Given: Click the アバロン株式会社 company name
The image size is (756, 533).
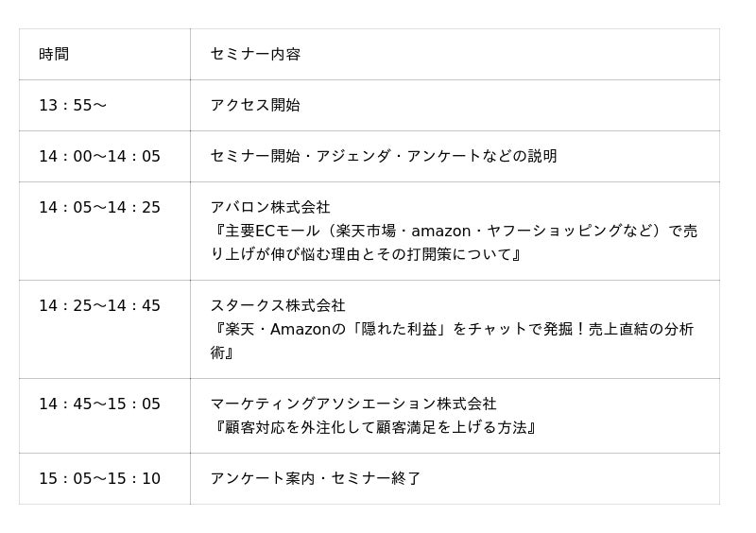Looking at the screenshot, I should pyautogui.click(x=270, y=207).
